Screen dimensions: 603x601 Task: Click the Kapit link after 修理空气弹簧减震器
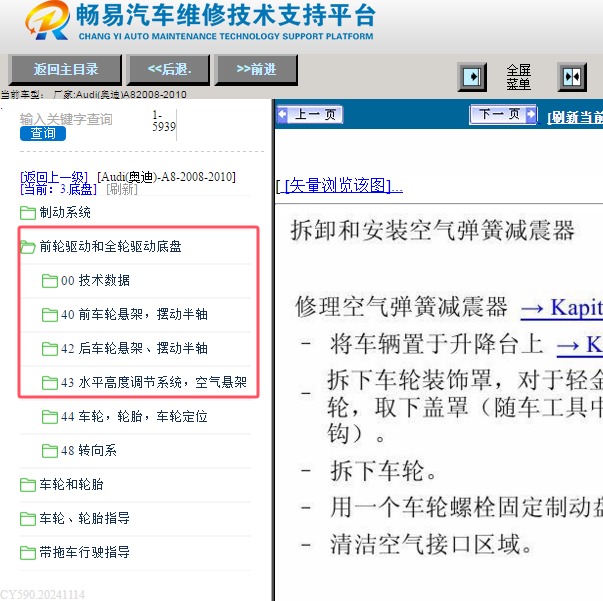pyautogui.click(x=561, y=308)
